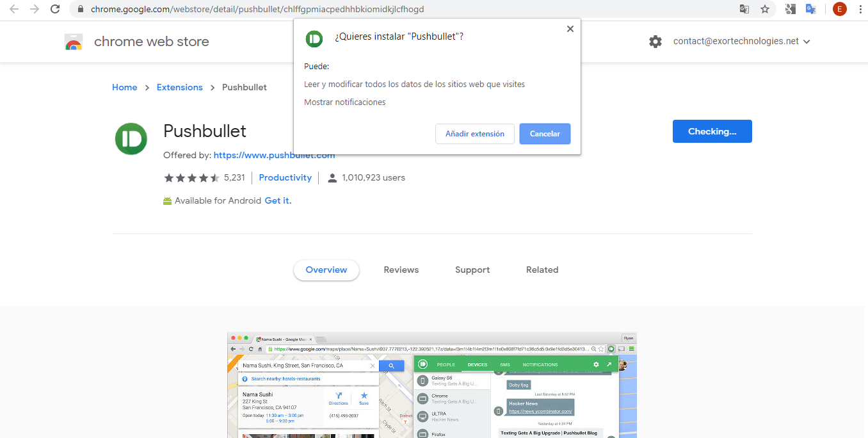Click the 5,231 ratings count
Image resolution: width=868 pixels, height=438 pixels.
tap(234, 178)
